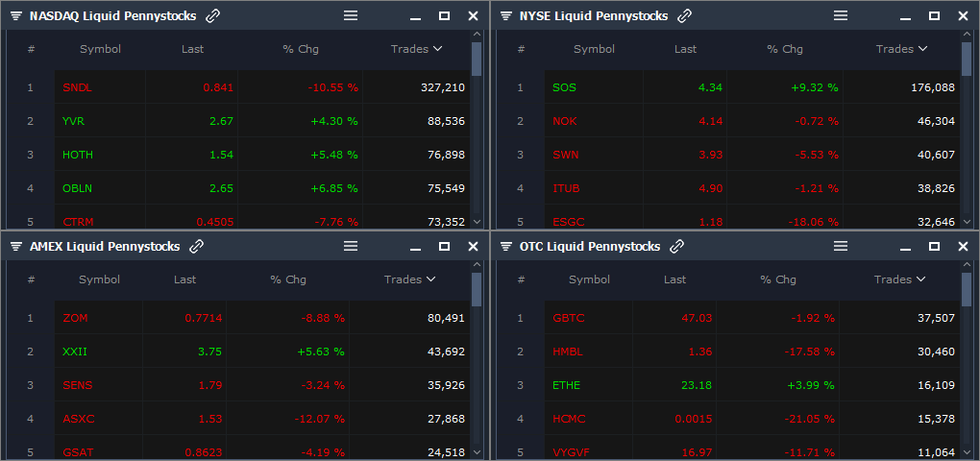980x461 pixels.
Task: Open hamburger menu in OTC Liquid Pennystocks window
Action: pyautogui.click(x=841, y=246)
